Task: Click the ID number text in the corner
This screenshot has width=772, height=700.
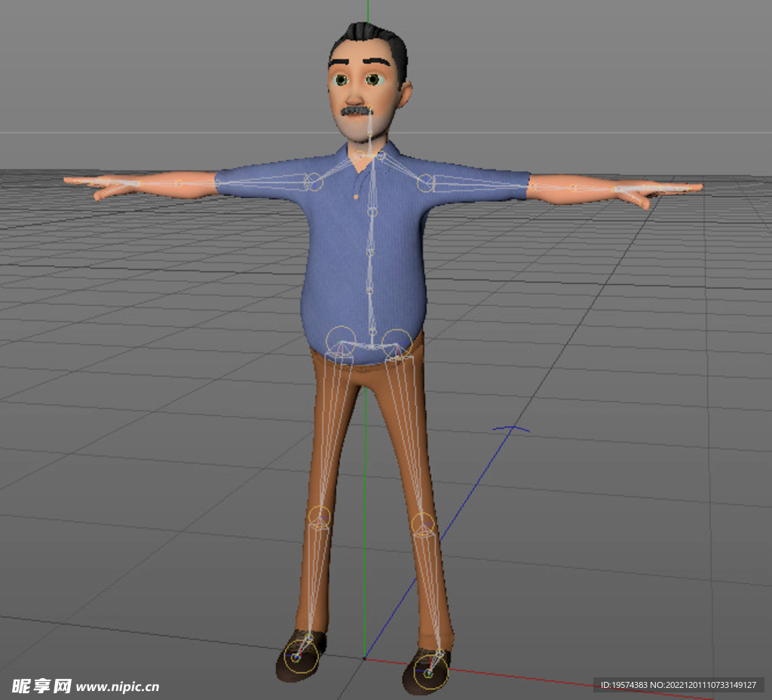Action: point(678,685)
